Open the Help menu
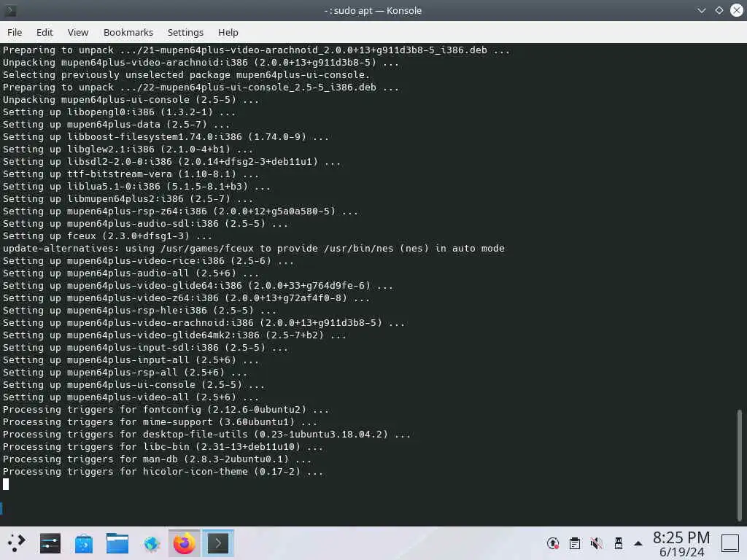The image size is (747, 560). pyautogui.click(x=228, y=32)
